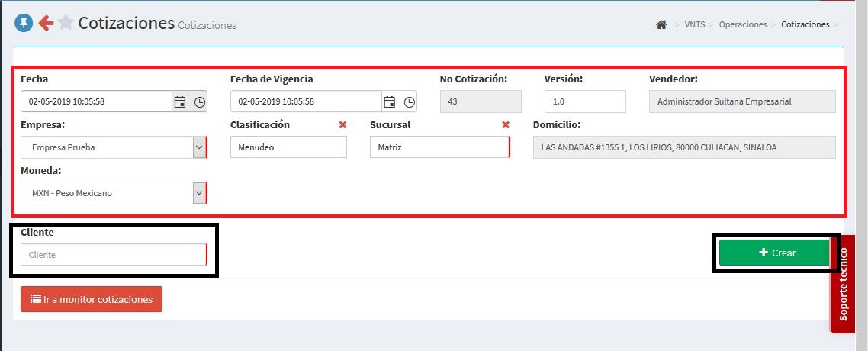This screenshot has height=351, width=868.
Task: Click the home icon in breadcrumb
Action: point(661,25)
